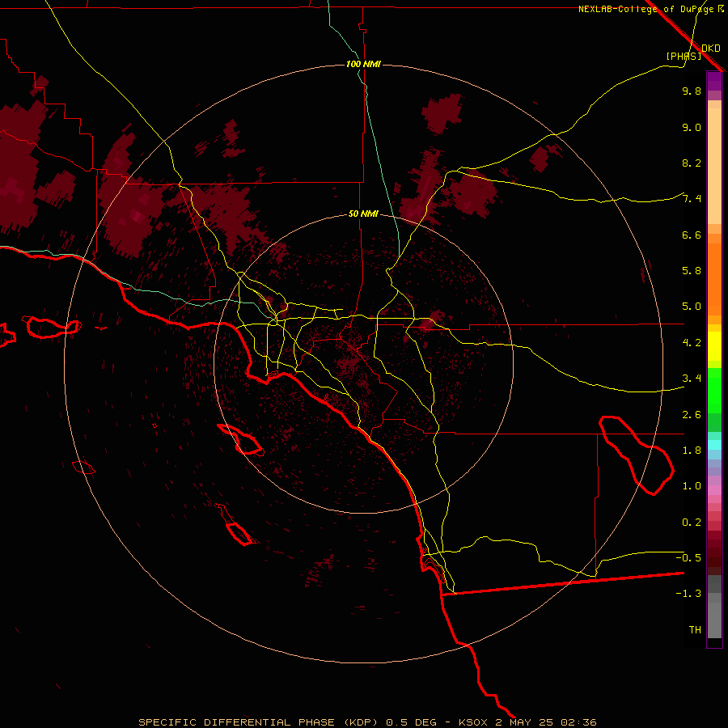Pick the cyan swatch near 1.8

[x=714, y=445]
